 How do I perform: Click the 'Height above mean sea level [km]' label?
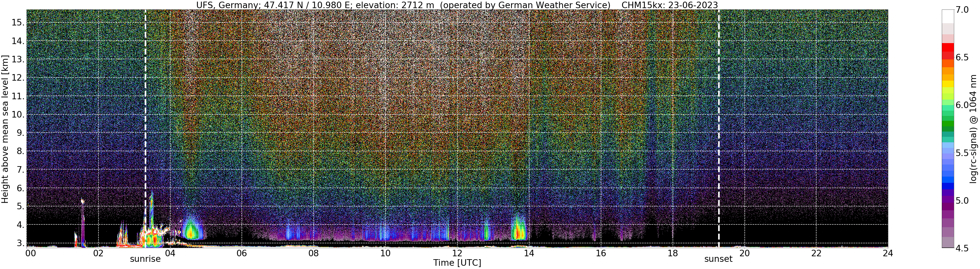tap(5, 128)
